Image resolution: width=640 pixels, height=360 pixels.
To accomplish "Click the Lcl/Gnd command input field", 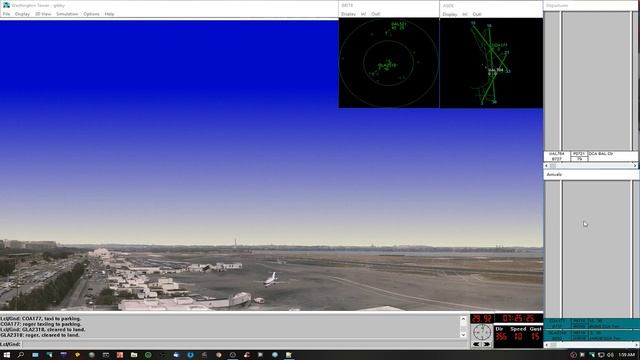I will coord(245,344).
